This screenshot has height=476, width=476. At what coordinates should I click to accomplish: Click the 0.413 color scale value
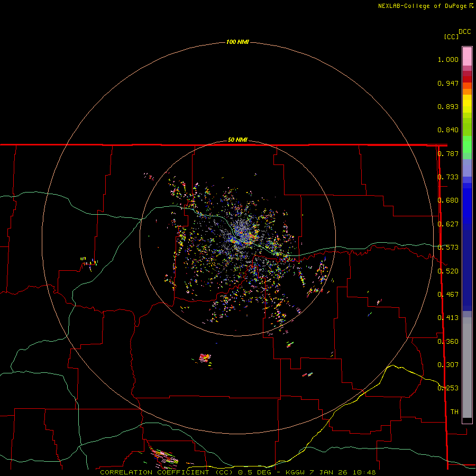pos(448,318)
